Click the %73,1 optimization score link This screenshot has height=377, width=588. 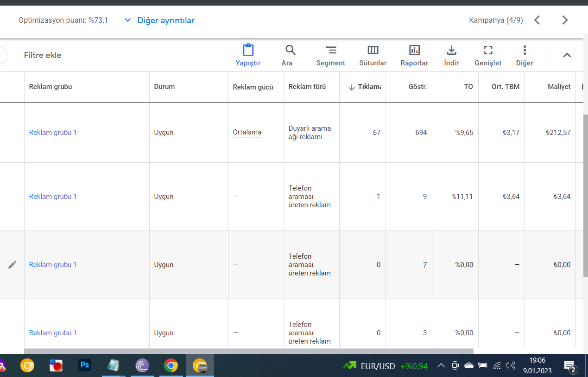pos(99,20)
